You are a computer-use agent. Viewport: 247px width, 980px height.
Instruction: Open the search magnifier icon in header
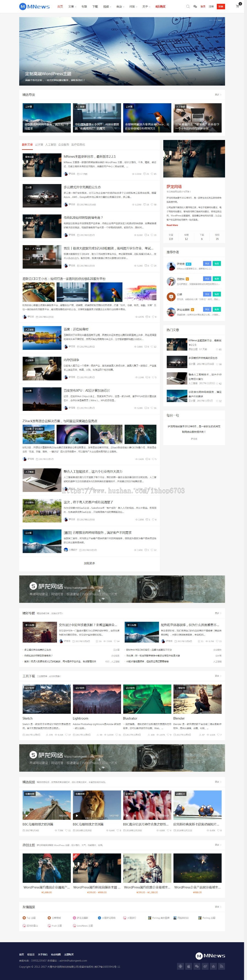pos(187,7)
